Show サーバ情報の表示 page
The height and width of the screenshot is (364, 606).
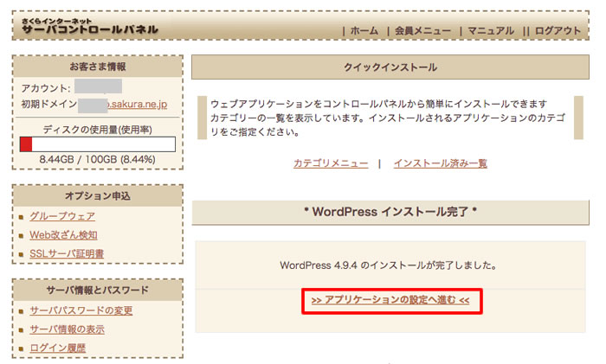click(x=68, y=329)
